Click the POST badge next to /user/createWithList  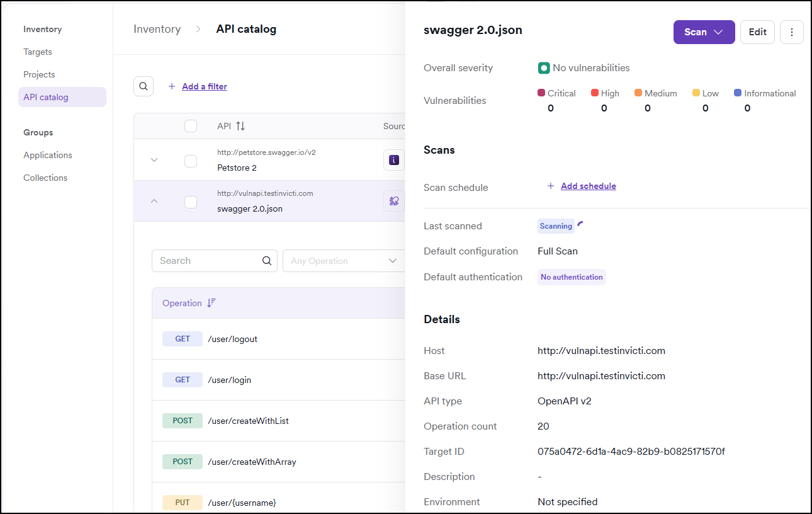pos(182,420)
